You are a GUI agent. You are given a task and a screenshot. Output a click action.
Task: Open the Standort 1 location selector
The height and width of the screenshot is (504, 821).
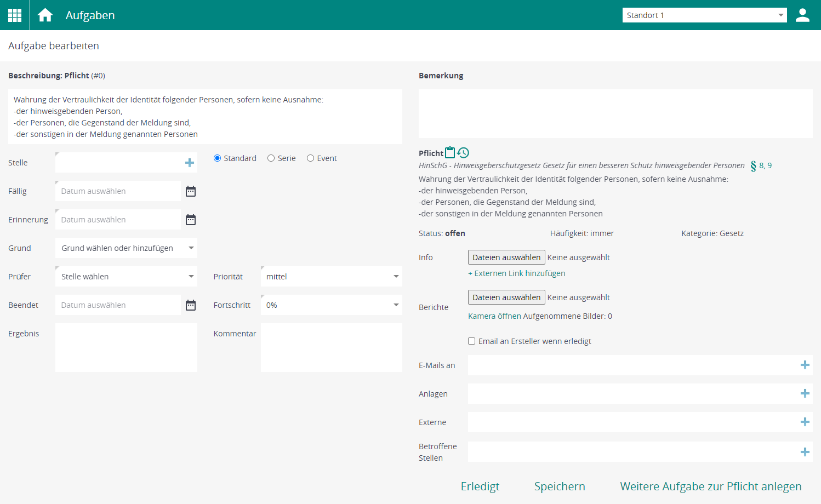coord(704,15)
